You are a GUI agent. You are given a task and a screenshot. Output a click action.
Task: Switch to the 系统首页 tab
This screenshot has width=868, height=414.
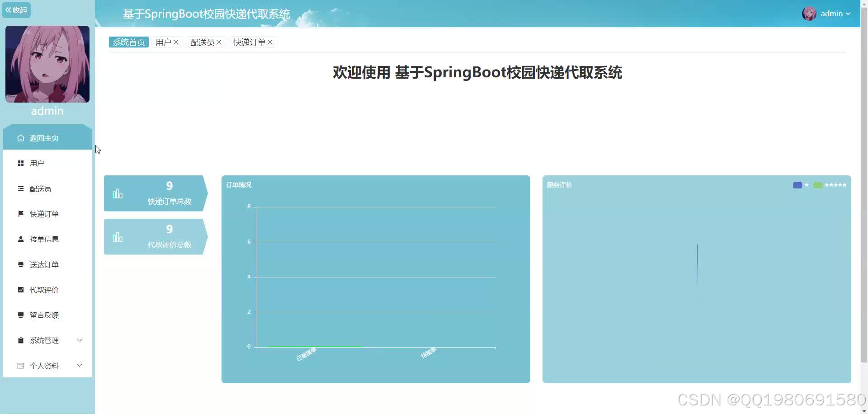tap(129, 42)
